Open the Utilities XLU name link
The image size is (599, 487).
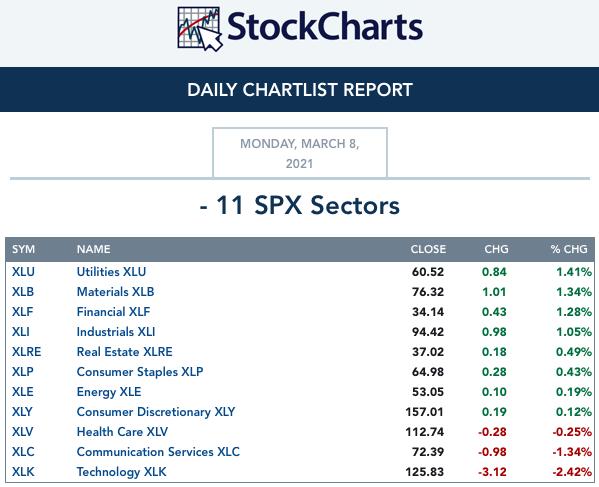[111, 272]
